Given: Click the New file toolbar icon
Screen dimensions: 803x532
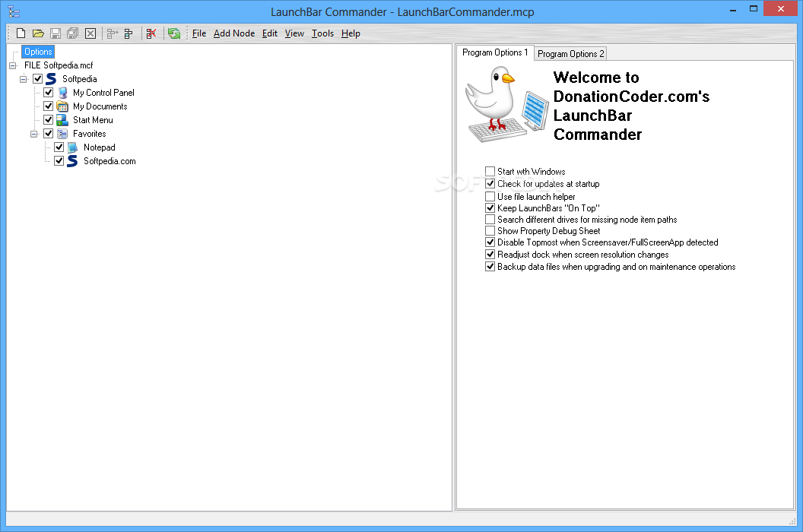Looking at the screenshot, I should point(21,33).
